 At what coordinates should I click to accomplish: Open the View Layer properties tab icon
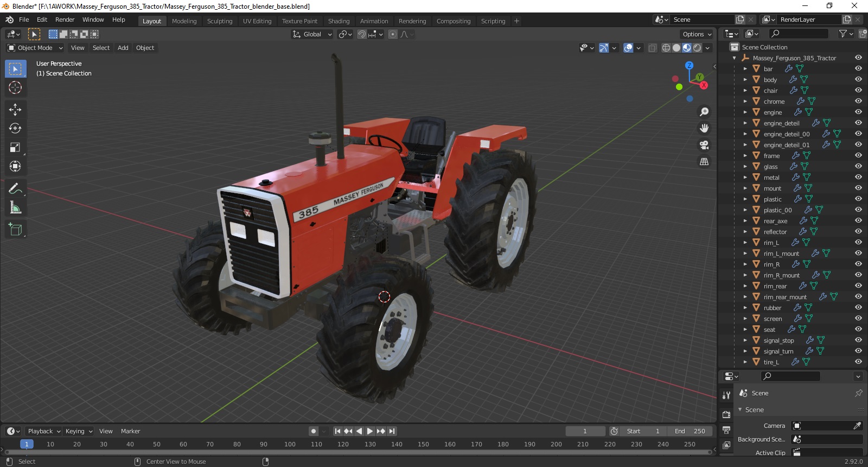pos(726,445)
